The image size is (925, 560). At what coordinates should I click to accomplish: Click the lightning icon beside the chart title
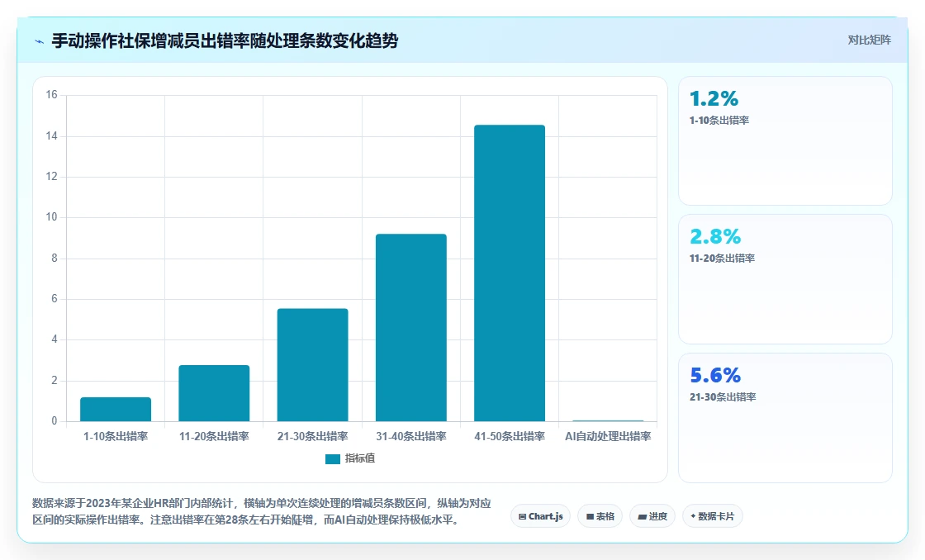tap(40, 41)
